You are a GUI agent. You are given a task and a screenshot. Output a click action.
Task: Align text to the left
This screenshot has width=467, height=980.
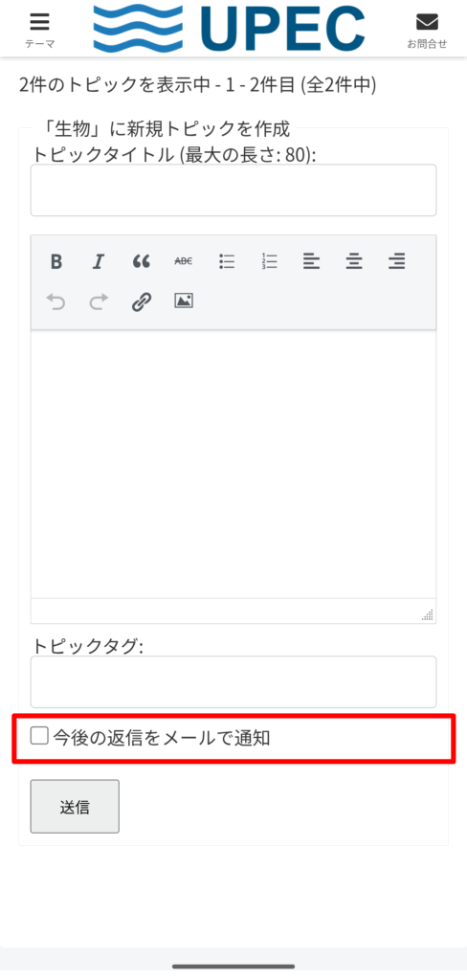311,261
